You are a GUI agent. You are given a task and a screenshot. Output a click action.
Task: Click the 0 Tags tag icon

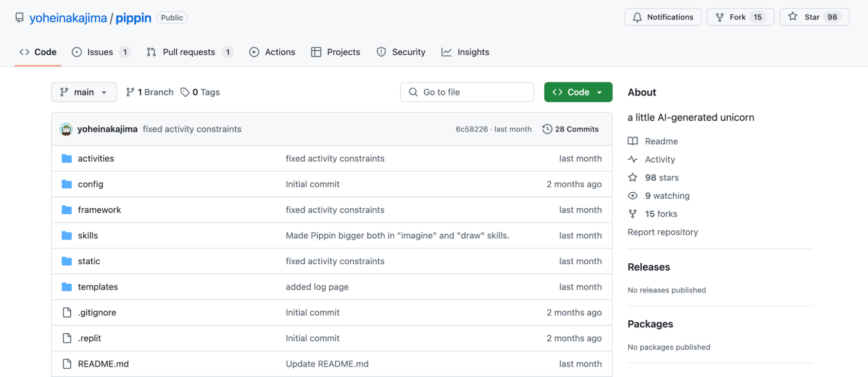click(185, 92)
